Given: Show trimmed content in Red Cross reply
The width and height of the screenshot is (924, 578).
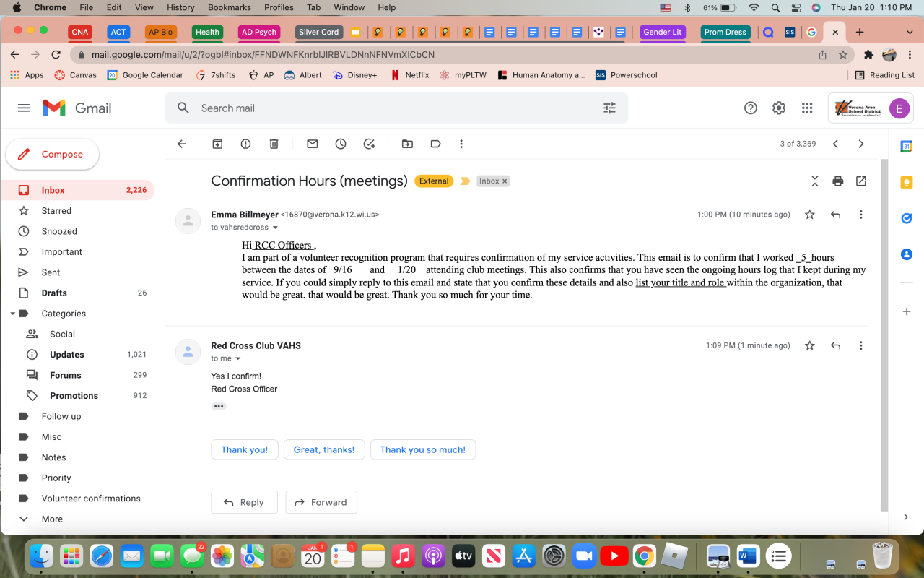Looking at the screenshot, I should 219,406.
